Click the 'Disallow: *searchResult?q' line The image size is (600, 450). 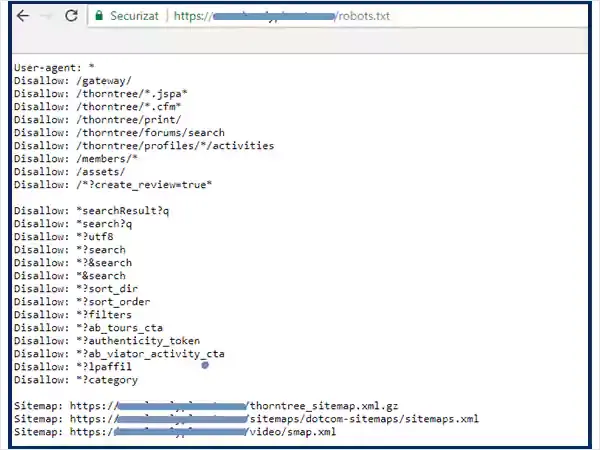tap(91, 211)
